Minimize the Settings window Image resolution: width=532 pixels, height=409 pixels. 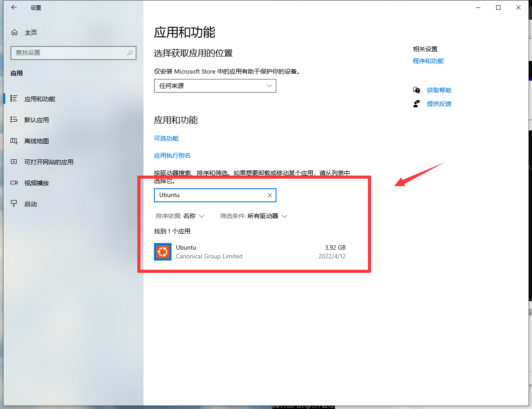coord(478,7)
